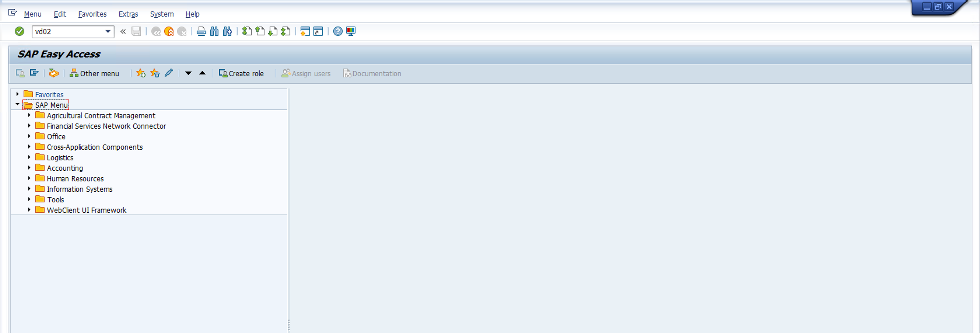
Task: Open the Favorites menu in menu bar
Action: tap(92, 14)
